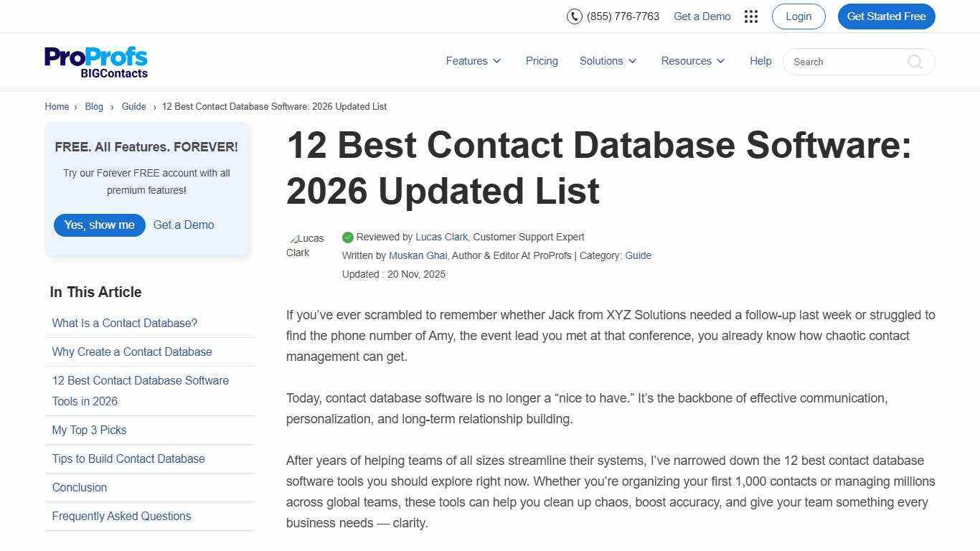Click the ProProfs BIGContacts logo
Image resolution: width=980 pixels, height=551 pixels.
tap(95, 61)
